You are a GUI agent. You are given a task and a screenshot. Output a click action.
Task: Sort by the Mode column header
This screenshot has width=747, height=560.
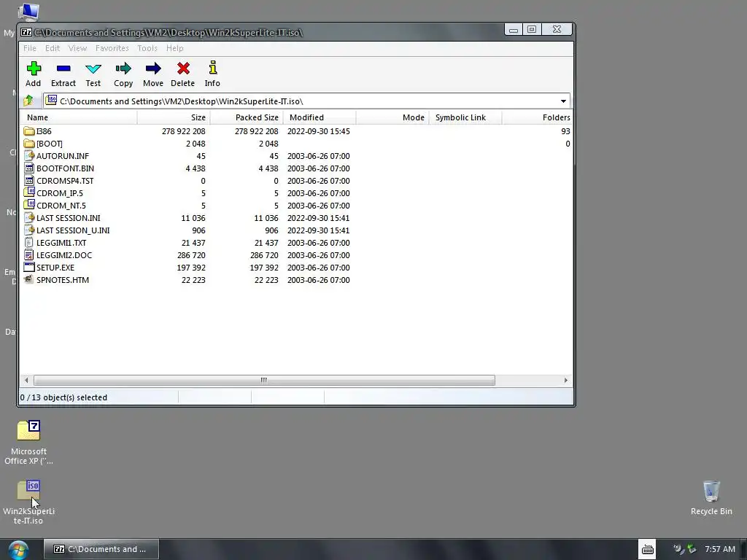pyautogui.click(x=392, y=117)
